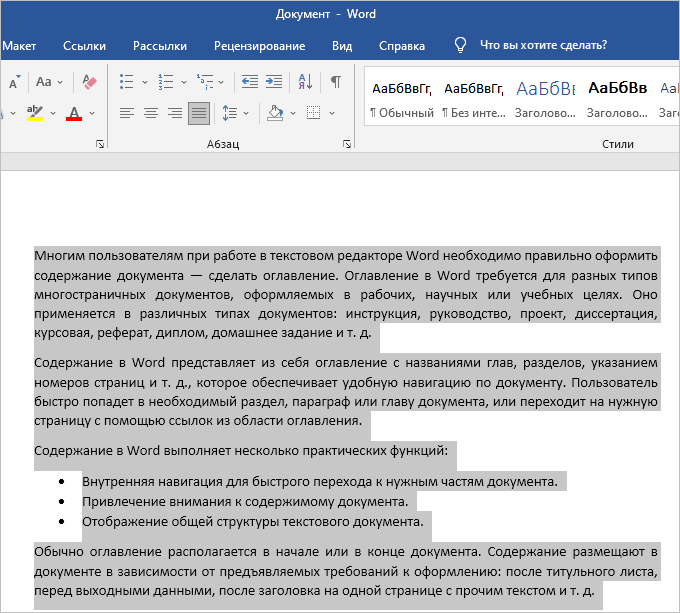Image resolution: width=680 pixels, height=613 pixels.
Task: Click the decrease font size icon
Action: pyautogui.click(x=14, y=82)
